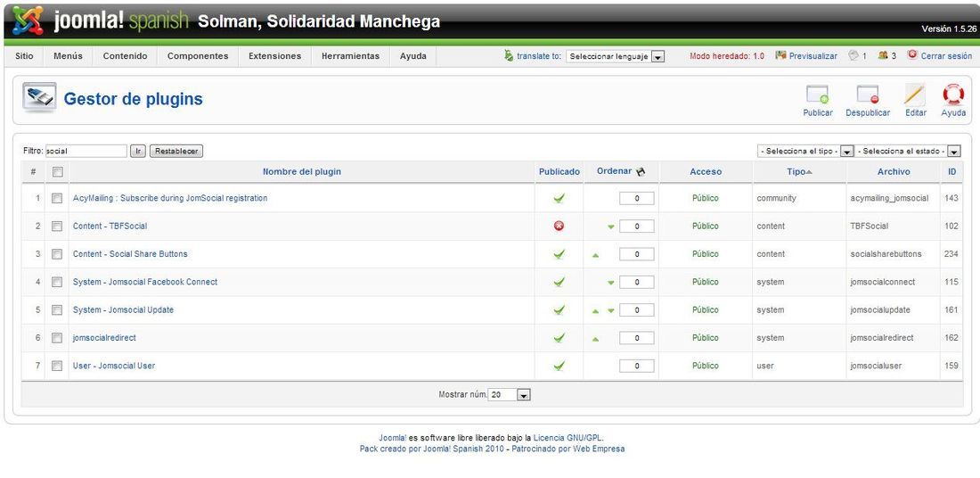Open the Sitio menu

pos(24,55)
